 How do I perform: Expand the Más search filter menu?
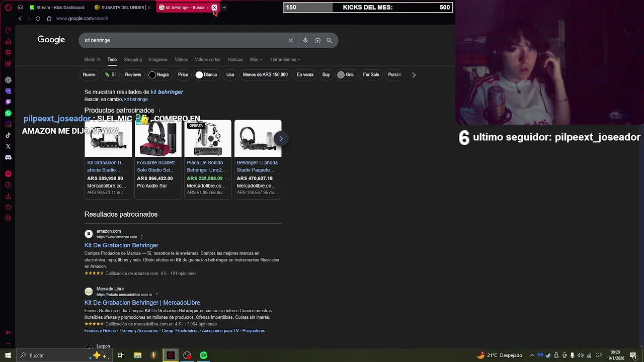pyautogui.click(x=256, y=59)
